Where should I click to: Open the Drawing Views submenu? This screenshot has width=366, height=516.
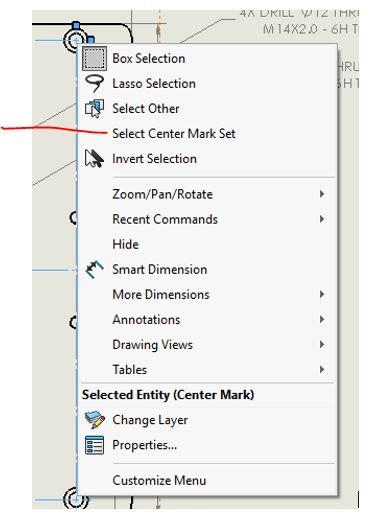pyautogui.click(x=207, y=344)
